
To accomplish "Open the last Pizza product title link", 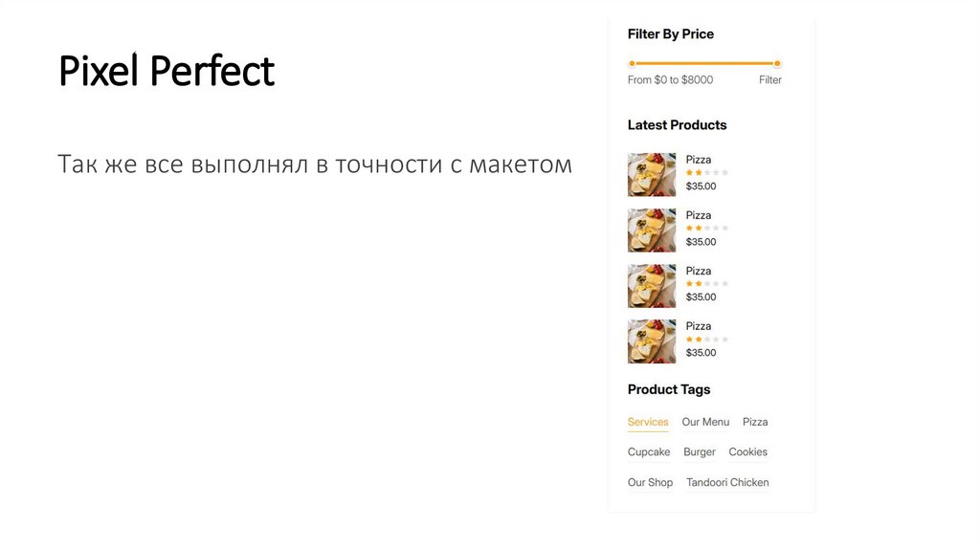I will click(699, 326).
